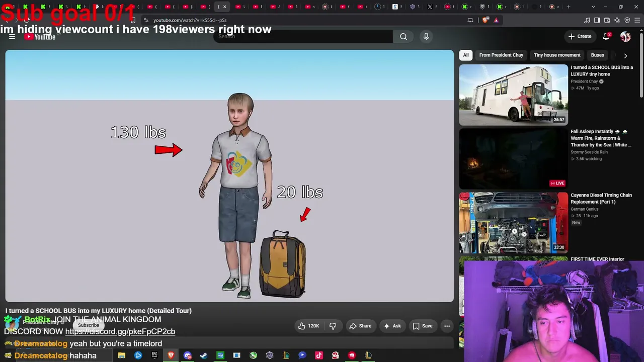
Task: Open the Brave Wallet icon
Action: (x=607, y=20)
